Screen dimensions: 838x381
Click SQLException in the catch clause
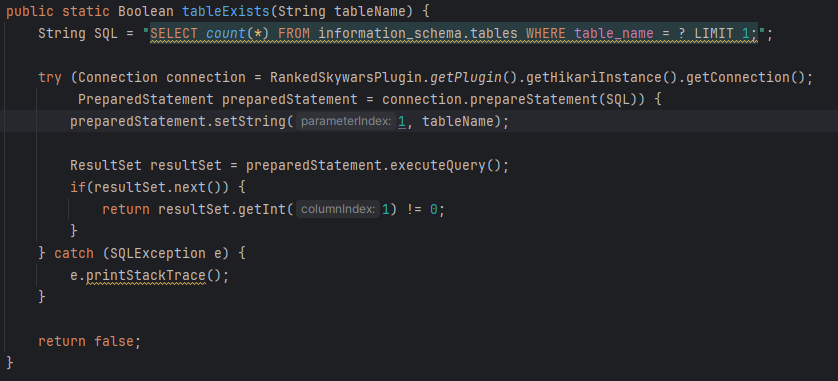click(x=158, y=253)
